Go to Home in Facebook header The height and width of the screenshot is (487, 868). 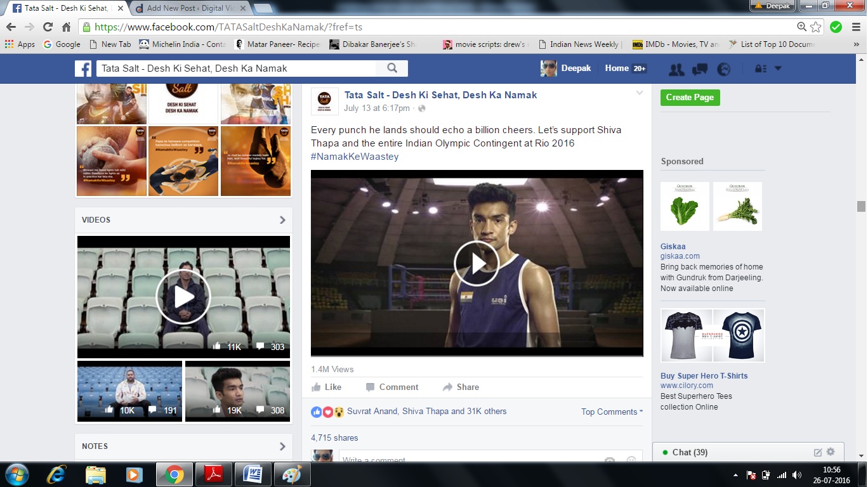click(616, 68)
